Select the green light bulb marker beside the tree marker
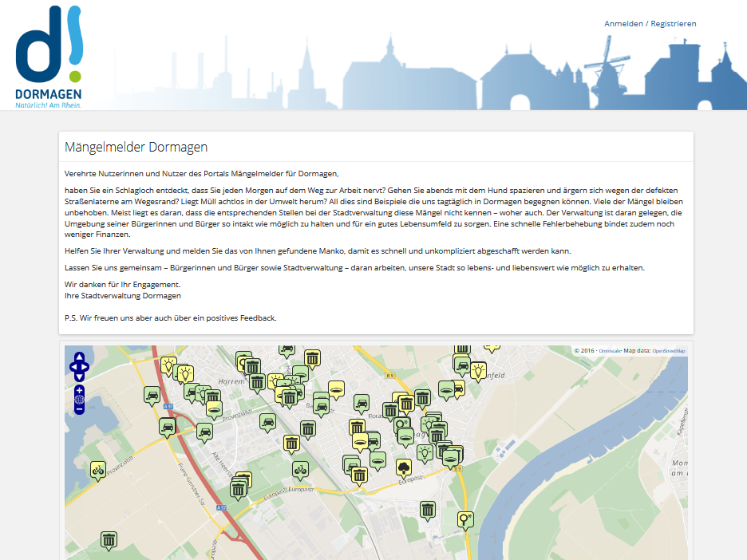This screenshot has height=560, width=747. coord(425,453)
